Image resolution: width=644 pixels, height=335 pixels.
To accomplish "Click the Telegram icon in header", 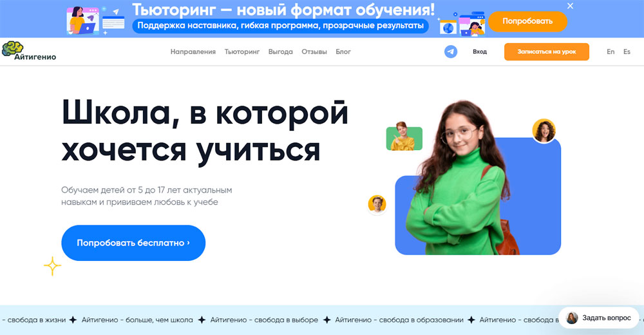I will 451,52.
